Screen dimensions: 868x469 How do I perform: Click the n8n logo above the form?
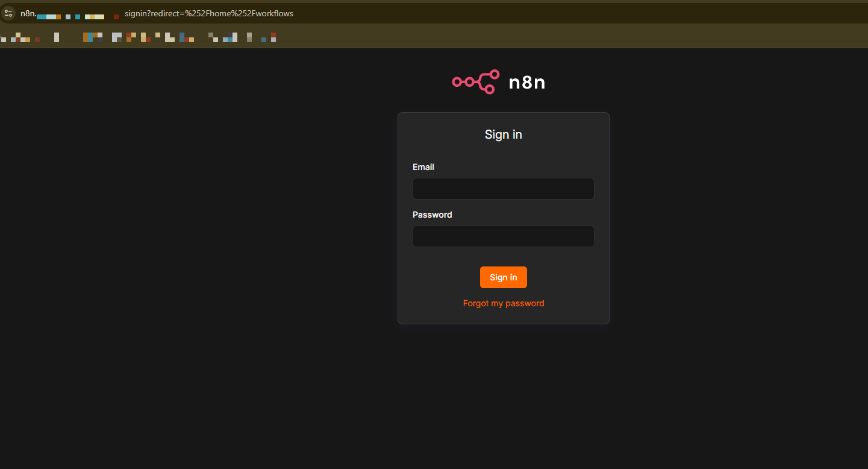point(499,82)
